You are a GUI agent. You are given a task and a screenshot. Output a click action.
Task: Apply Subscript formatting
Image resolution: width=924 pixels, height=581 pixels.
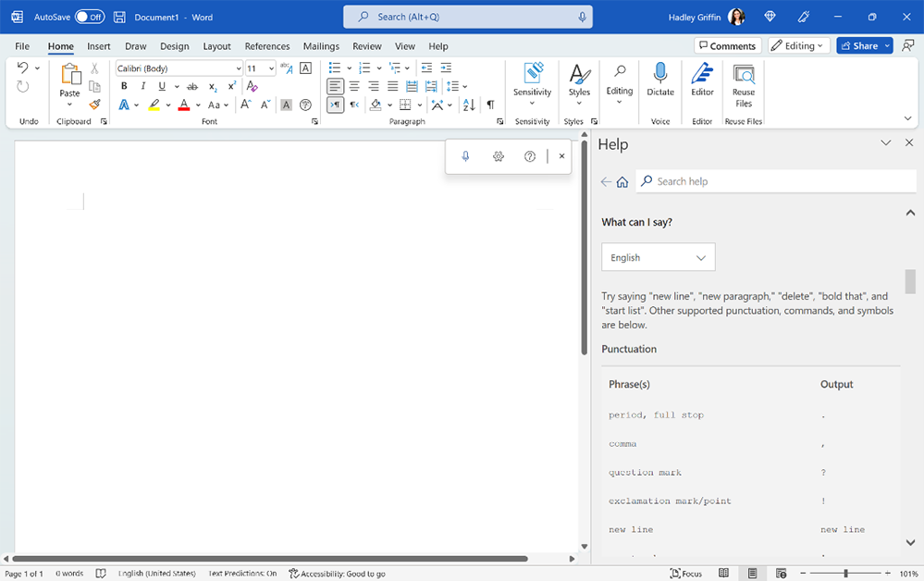click(213, 87)
